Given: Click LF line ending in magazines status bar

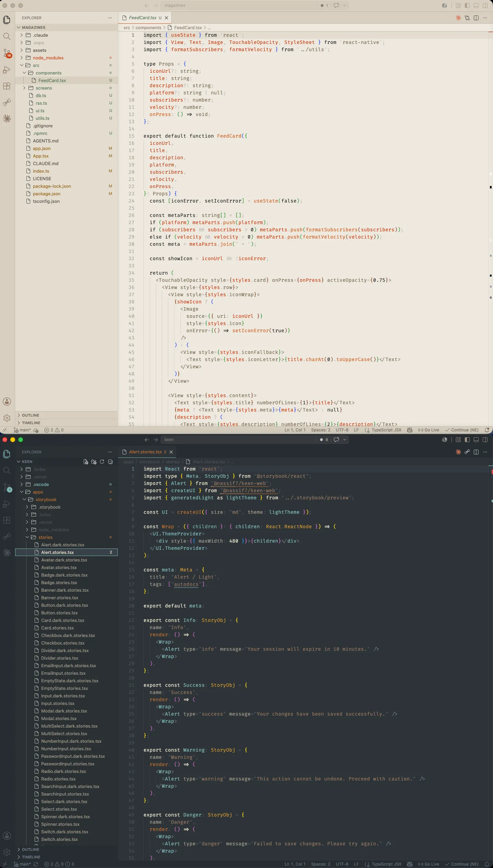Looking at the screenshot, I should pos(356,430).
